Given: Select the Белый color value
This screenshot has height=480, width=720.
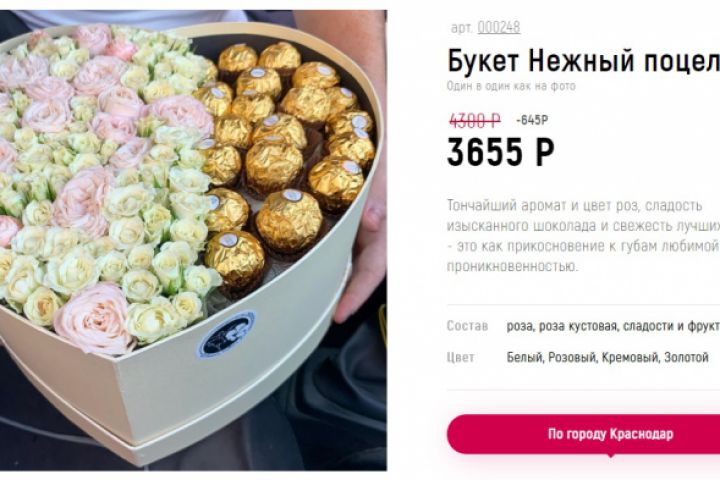Looking at the screenshot, I should pyautogui.click(x=525, y=357).
